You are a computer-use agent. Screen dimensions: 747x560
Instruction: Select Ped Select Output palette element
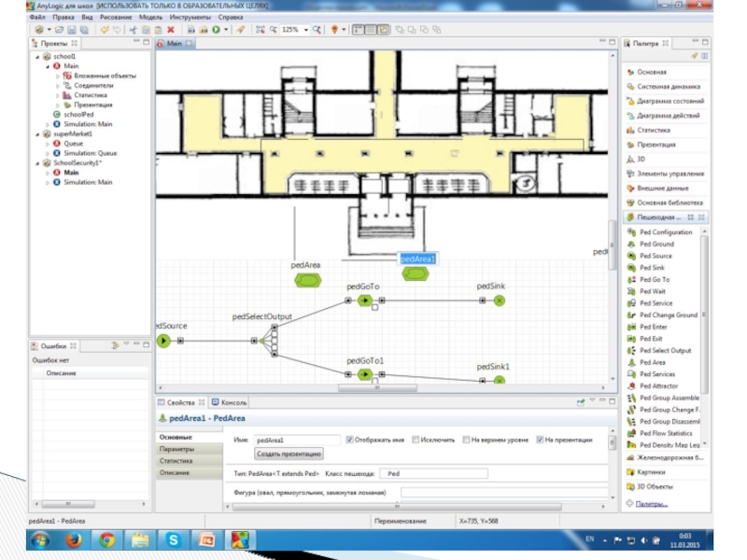(x=665, y=351)
